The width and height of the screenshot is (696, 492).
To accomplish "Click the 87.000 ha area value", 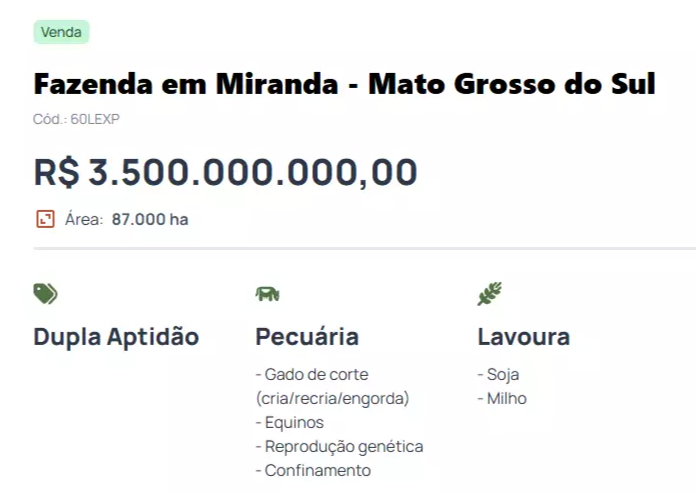I will [150, 219].
